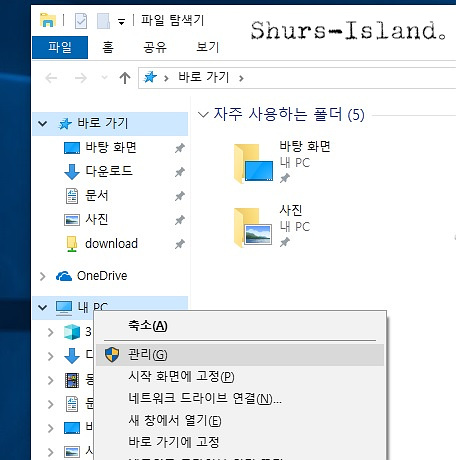This screenshot has height=460, width=456.
Task: Go forward with the right arrow button
Action: coord(81,78)
